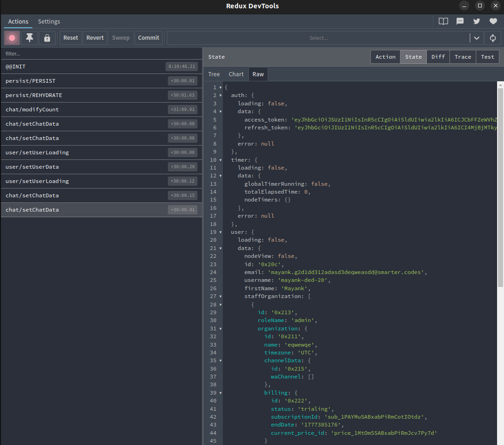The width and height of the screenshot is (504, 445).
Task: Click the Select... instance combo box
Action: (x=318, y=38)
